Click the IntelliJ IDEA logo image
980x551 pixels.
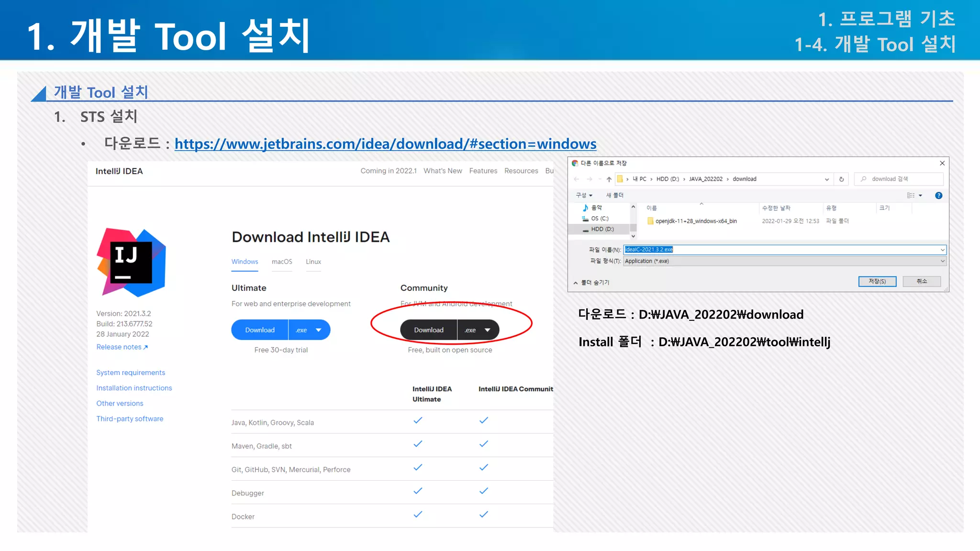pyautogui.click(x=131, y=262)
